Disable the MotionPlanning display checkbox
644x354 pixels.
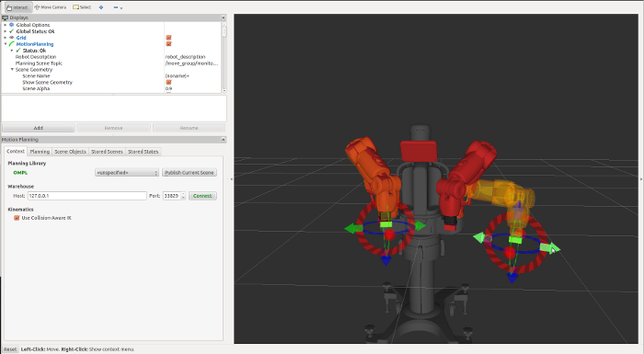(168, 44)
